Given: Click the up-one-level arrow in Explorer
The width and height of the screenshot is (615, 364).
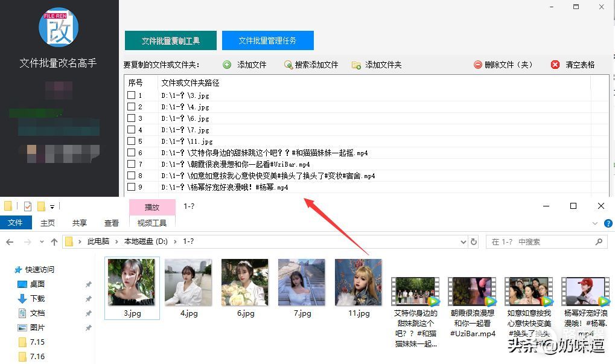Looking at the screenshot, I should click(54, 242).
